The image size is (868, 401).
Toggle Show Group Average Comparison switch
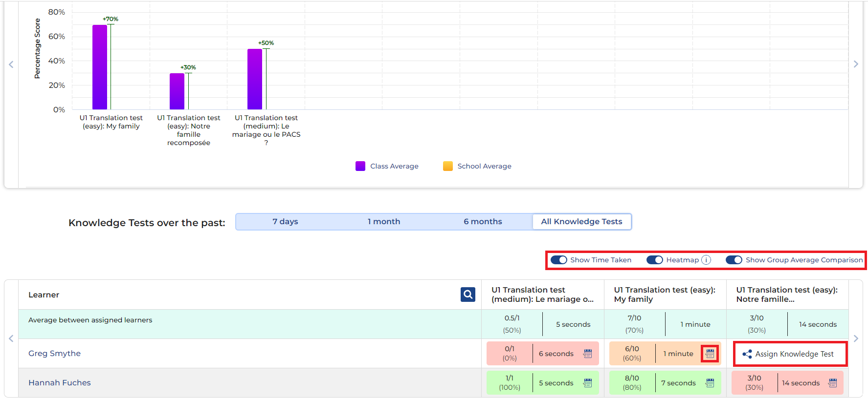(x=734, y=260)
